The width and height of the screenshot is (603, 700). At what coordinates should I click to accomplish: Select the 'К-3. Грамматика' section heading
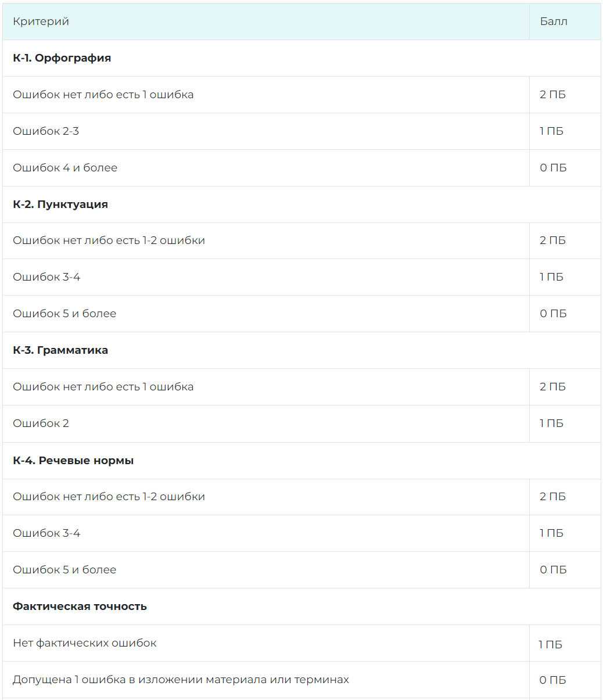[x=60, y=350]
